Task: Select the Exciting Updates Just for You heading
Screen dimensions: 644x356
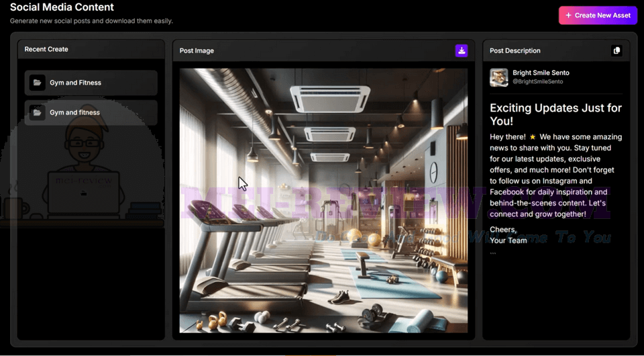Action: [555, 115]
